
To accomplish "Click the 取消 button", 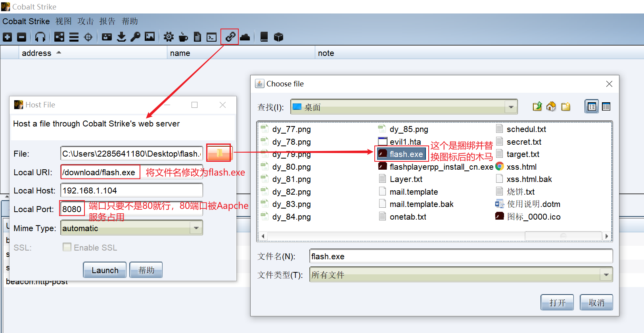I will (x=596, y=302).
